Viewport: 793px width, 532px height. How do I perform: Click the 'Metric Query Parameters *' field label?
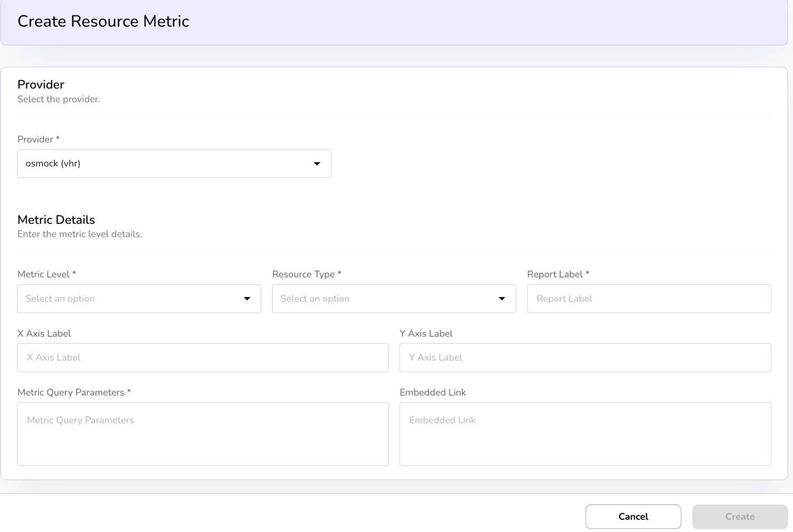point(74,392)
